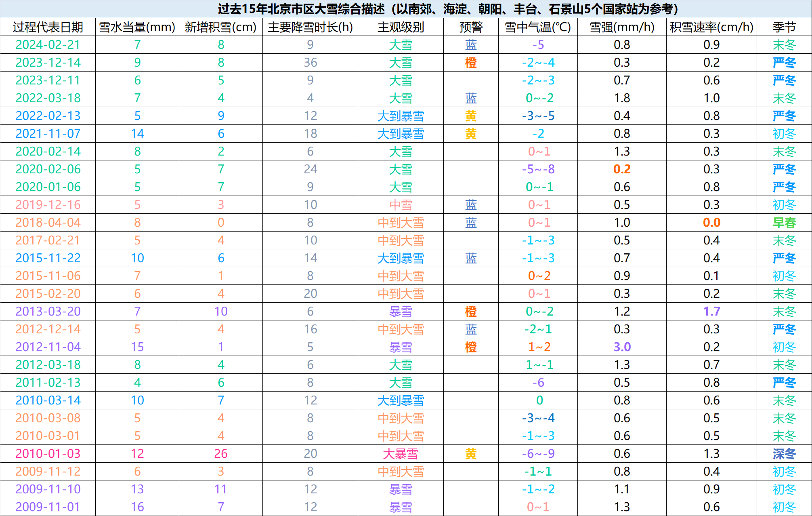Click the 中雪 level cell for 2019-12-16
812x516 pixels.
pyautogui.click(x=401, y=205)
